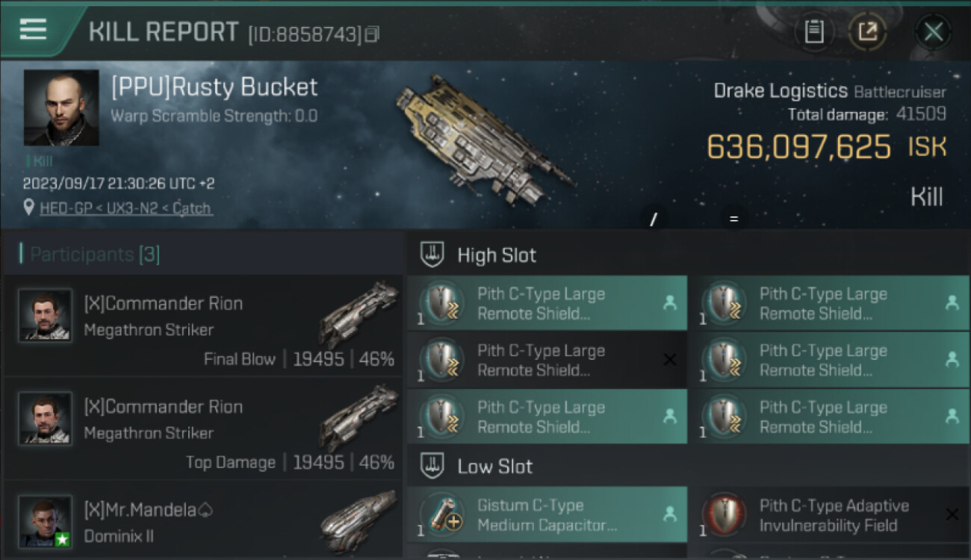Open the clipboard icon in header

click(813, 31)
